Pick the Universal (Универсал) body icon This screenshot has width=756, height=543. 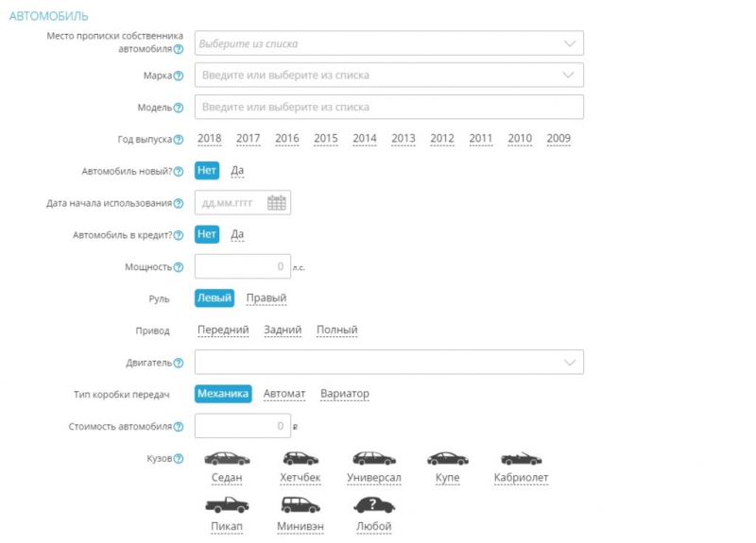(373, 459)
